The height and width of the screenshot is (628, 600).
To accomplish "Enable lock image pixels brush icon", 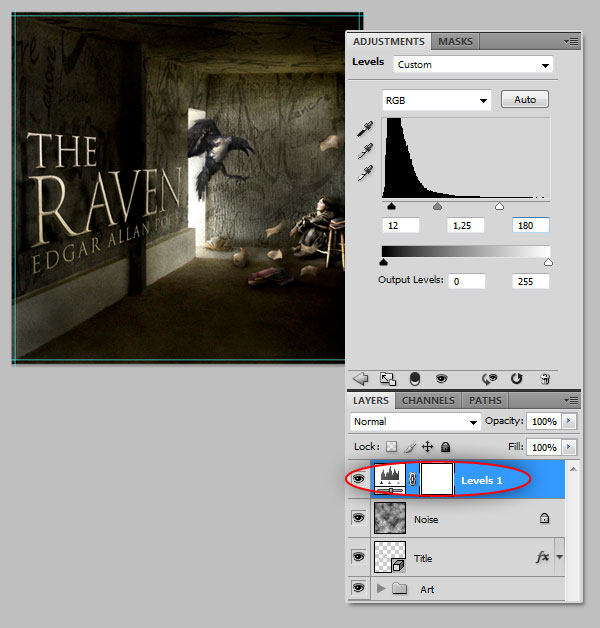I will (x=410, y=447).
